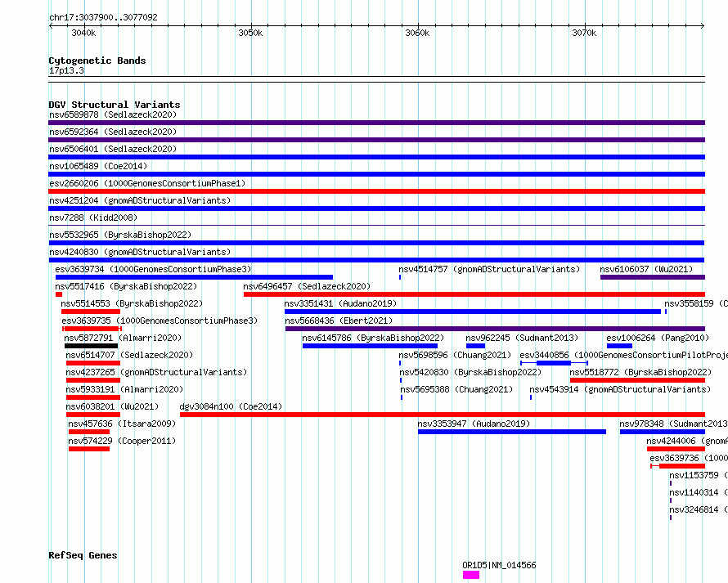The image size is (728, 583).
Task: Click the red bar under nsv5518772
Action: (x=637, y=380)
